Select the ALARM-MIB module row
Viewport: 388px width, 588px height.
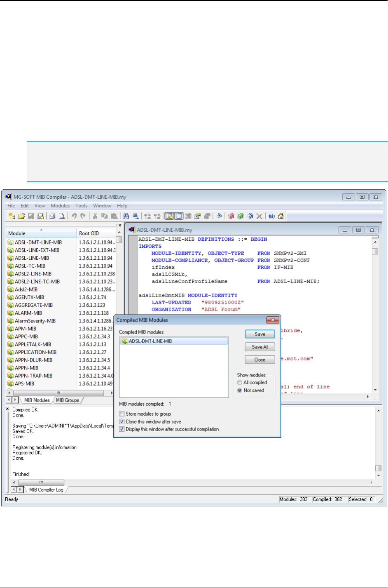click(28, 313)
